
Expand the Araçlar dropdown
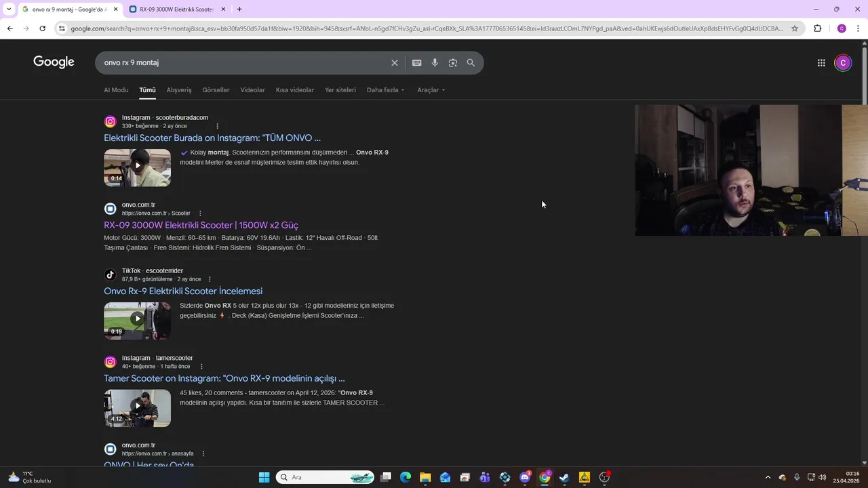(431, 90)
